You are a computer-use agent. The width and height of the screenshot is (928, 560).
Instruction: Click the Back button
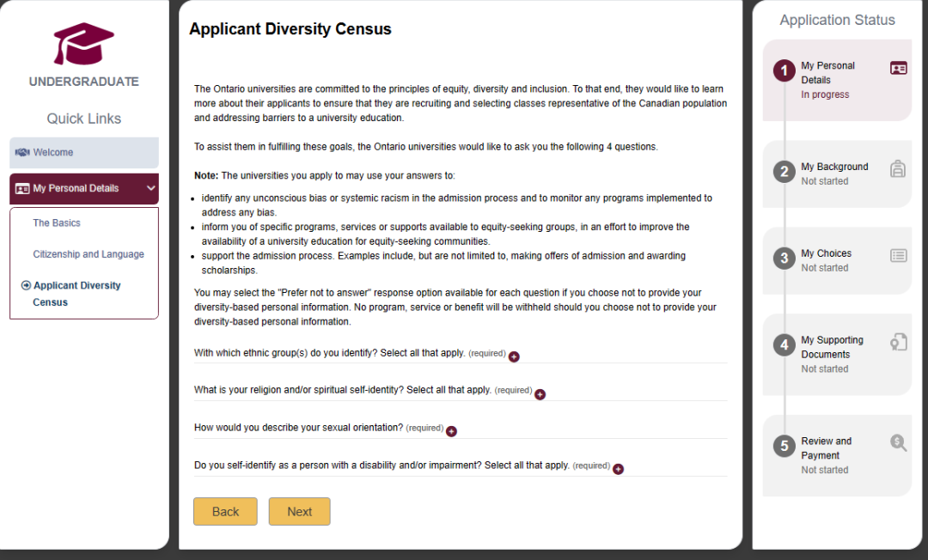coord(225,512)
